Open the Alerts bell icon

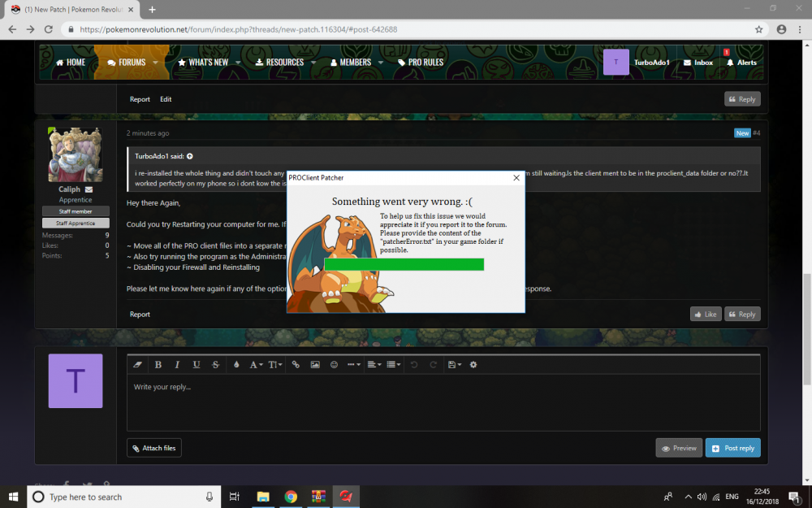click(741, 63)
